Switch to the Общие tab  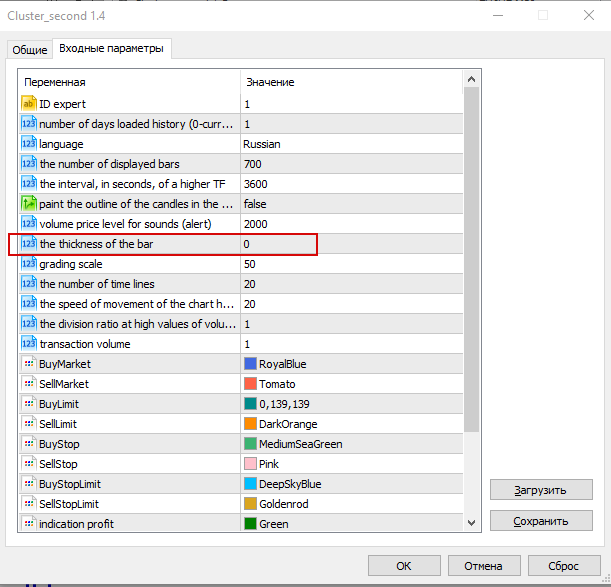pyautogui.click(x=29, y=50)
